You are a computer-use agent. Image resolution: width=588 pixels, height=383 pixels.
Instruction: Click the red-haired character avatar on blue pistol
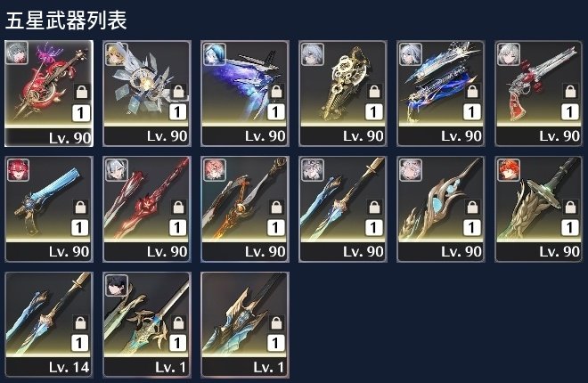tap(18, 170)
